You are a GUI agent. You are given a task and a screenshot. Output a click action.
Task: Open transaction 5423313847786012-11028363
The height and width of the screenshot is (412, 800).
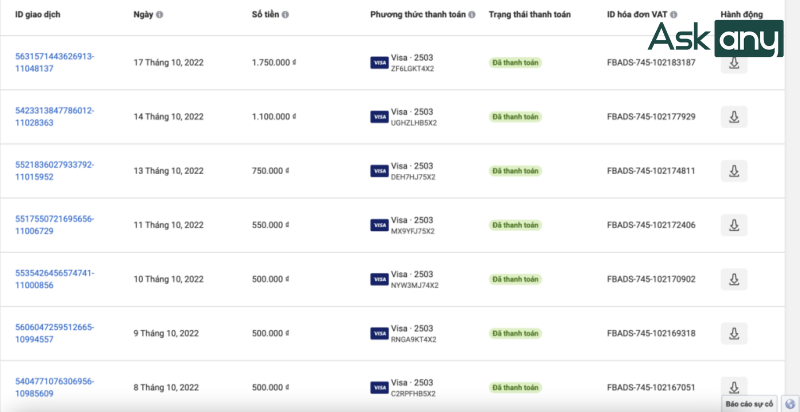point(54,116)
